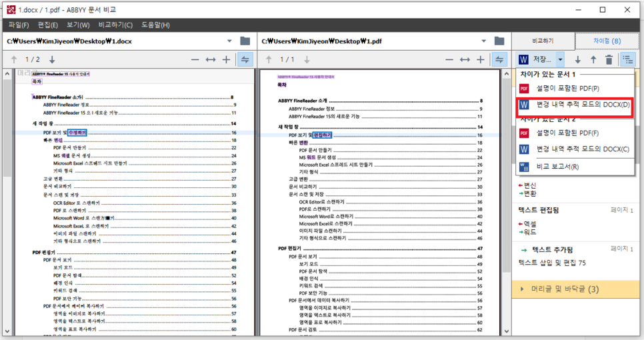Viewport: 644px width, 340px height.
Task: Switch to 비교하기 tab
Action: (543, 41)
